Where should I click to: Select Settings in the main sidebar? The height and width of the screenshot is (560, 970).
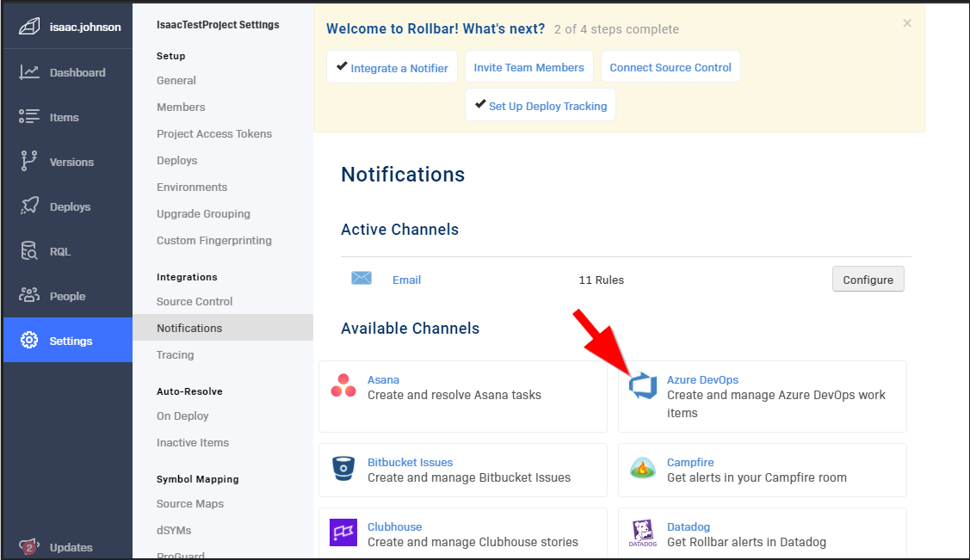click(x=71, y=341)
